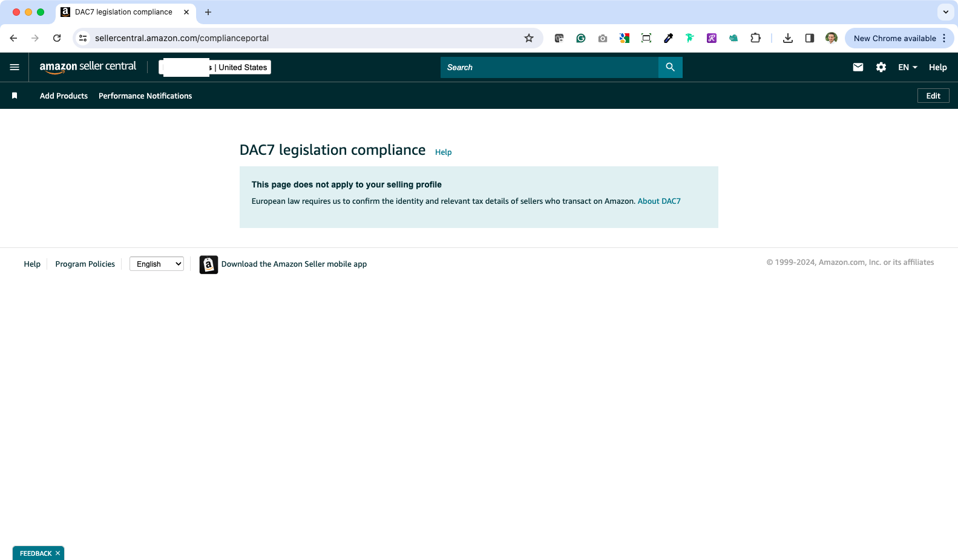This screenshot has width=958, height=560.
Task: Click the copyright 1999-2024 Amazon.com text
Action: click(850, 262)
